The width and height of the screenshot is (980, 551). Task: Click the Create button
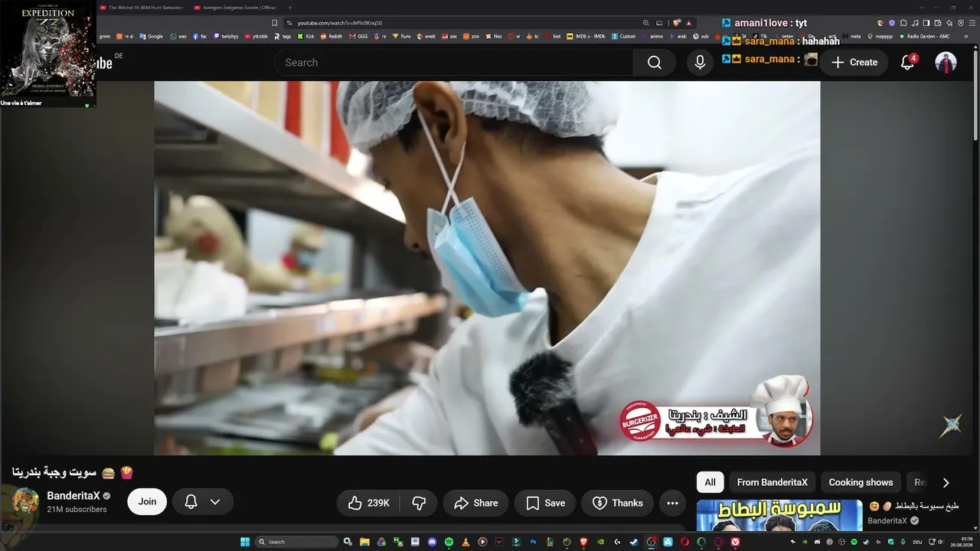coord(854,63)
